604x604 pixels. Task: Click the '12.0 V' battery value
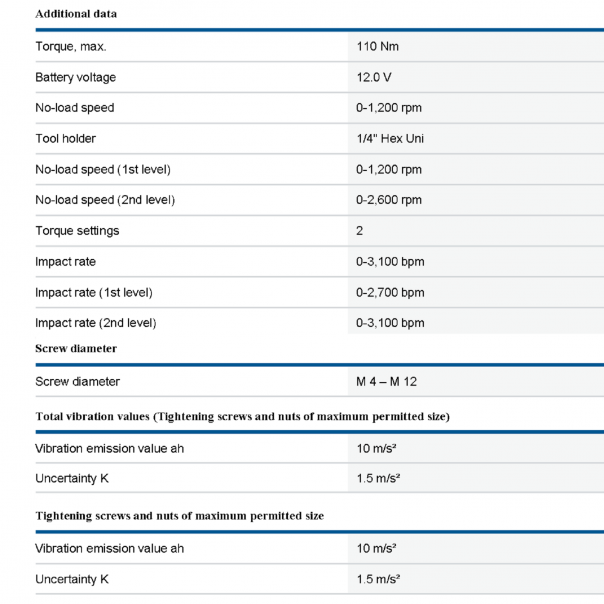[x=375, y=77]
